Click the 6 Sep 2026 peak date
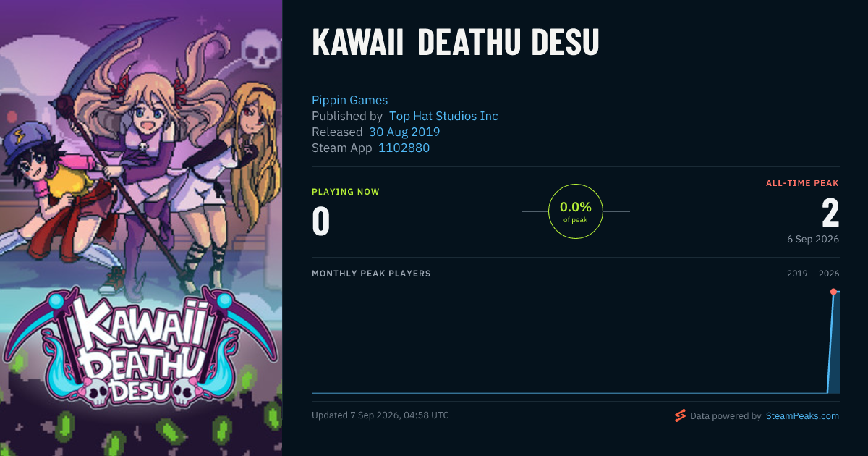 click(x=814, y=239)
